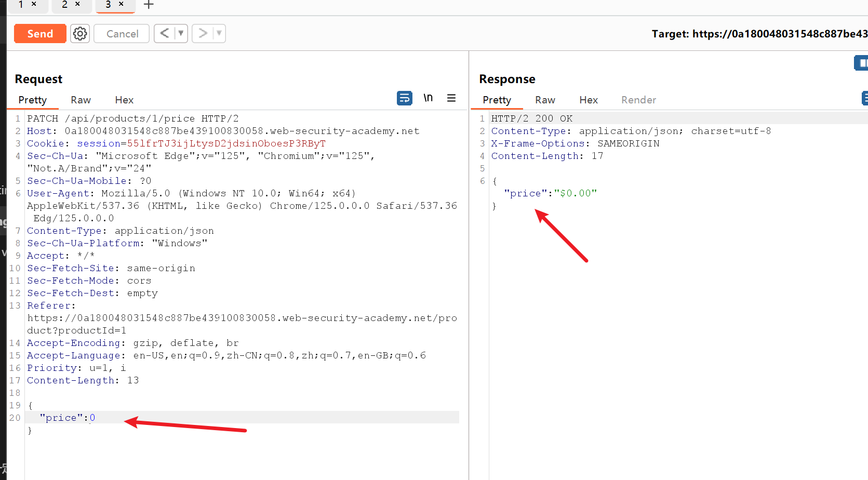Screen dimensions: 868x480
Task: Click the Accept: */* header
Action: pos(61,256)
